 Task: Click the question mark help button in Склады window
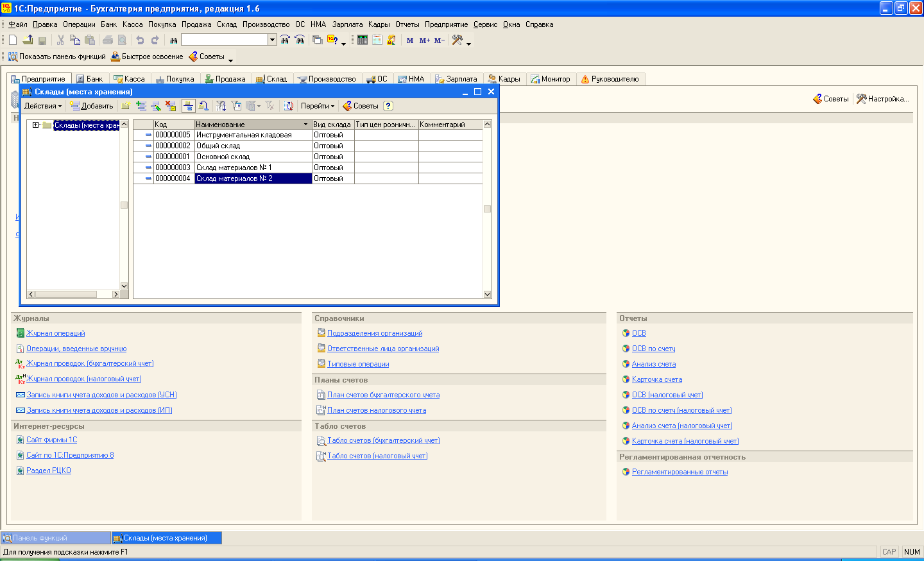click(388, 106)
